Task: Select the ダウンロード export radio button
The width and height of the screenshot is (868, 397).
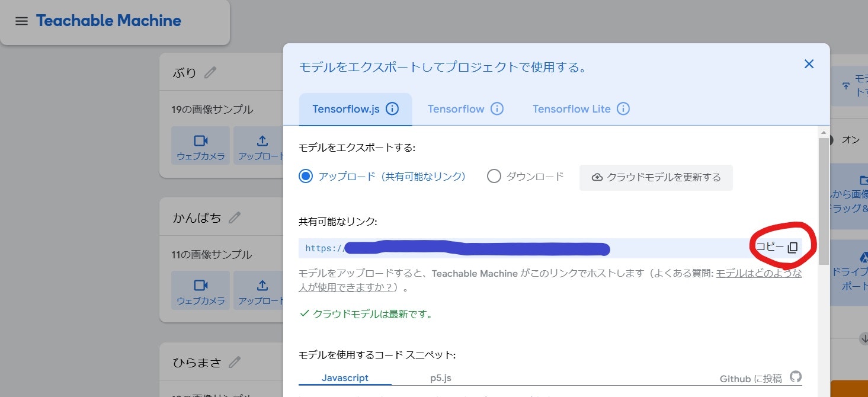Action: (494, 177)
